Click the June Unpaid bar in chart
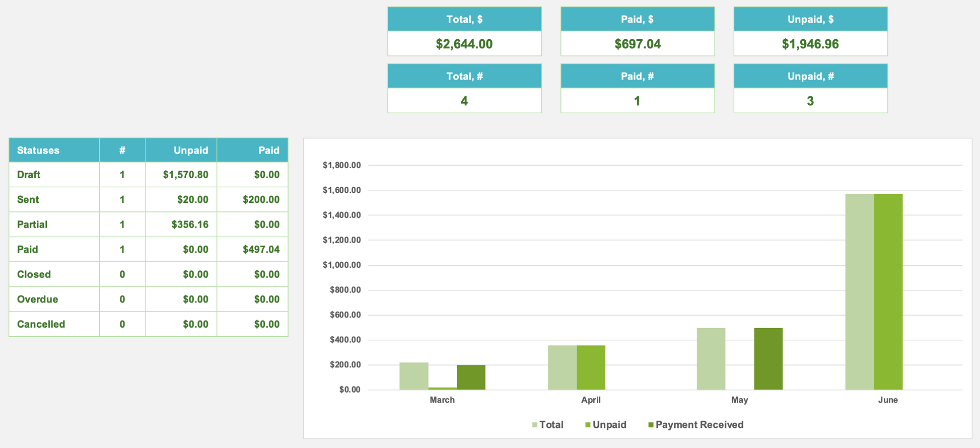Image resolution: width=980 pixels, height=448 pixels. coord(888,292)
